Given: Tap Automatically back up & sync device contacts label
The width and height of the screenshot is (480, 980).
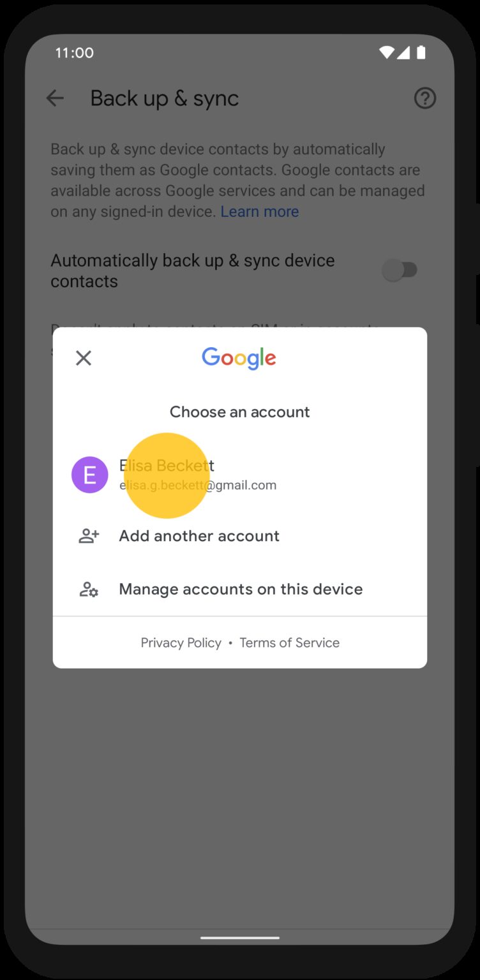Looking at the screenshot, I should tap(193, 271).
